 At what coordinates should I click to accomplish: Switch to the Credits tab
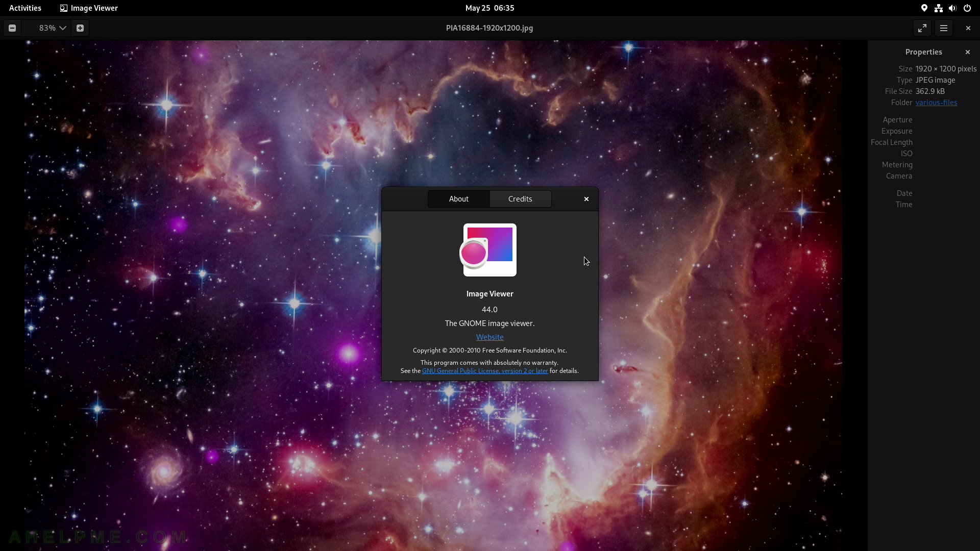coord(520,199)
